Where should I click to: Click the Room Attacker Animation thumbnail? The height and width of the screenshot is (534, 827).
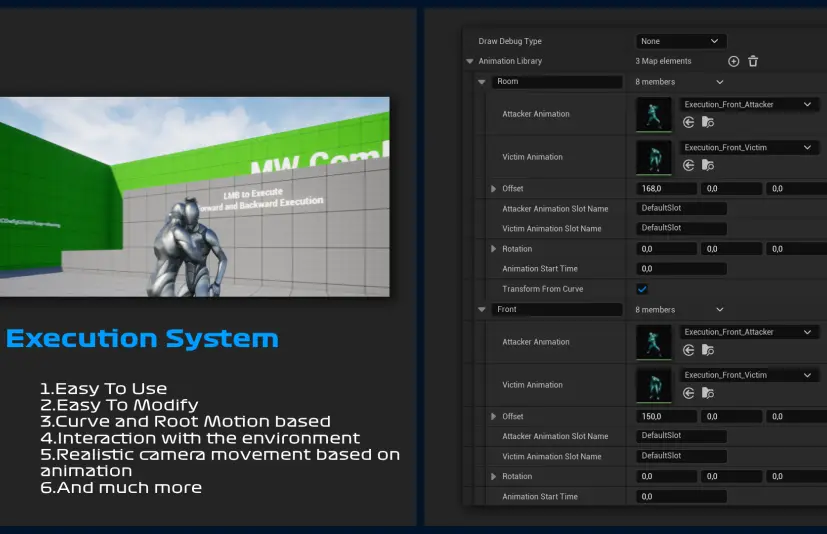pyautogui.click(x=654, y=114)
